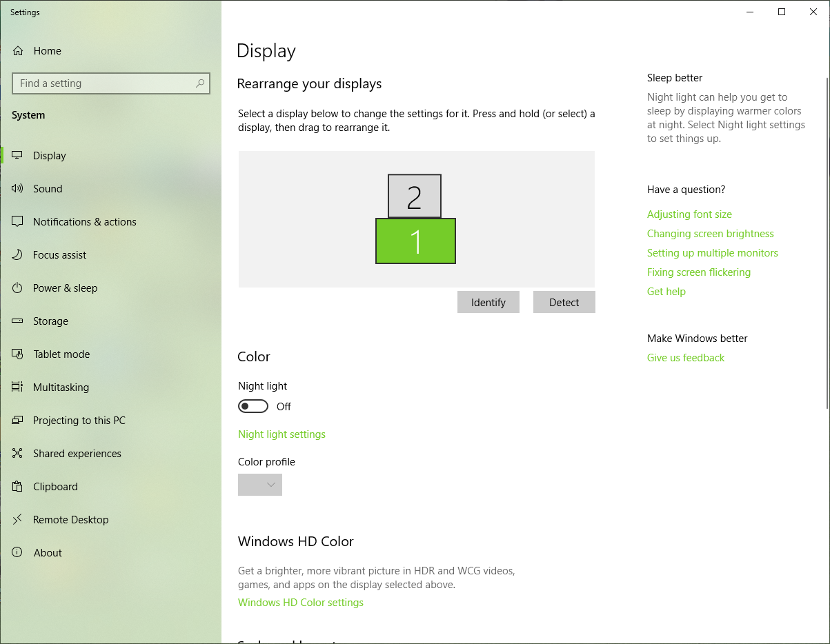The width and height of the screenshot is (830, 644).
Task: Open Multitasking settings
Action: (x=110, y=388)
